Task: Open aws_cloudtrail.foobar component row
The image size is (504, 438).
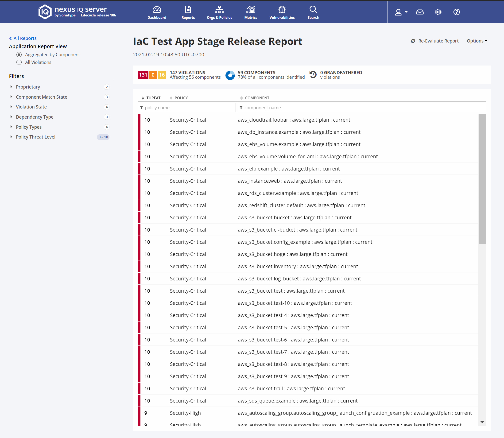Action: coord(308,120)
